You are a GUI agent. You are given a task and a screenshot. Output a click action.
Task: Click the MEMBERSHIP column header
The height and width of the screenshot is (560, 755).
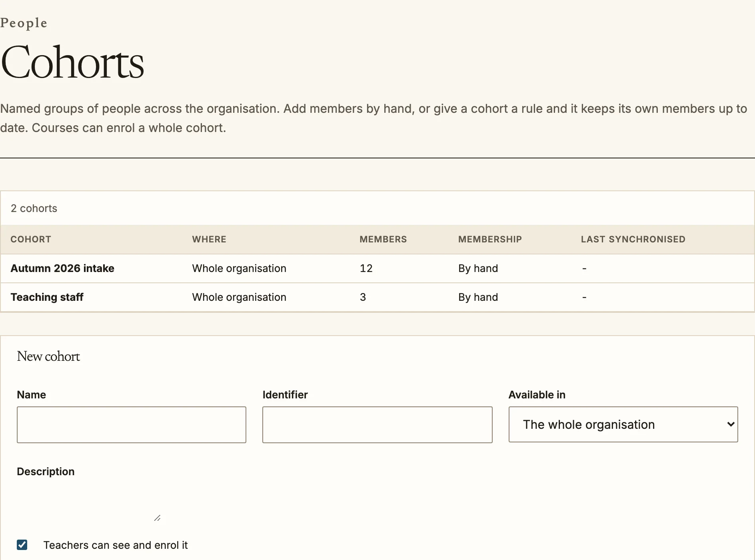490,239
